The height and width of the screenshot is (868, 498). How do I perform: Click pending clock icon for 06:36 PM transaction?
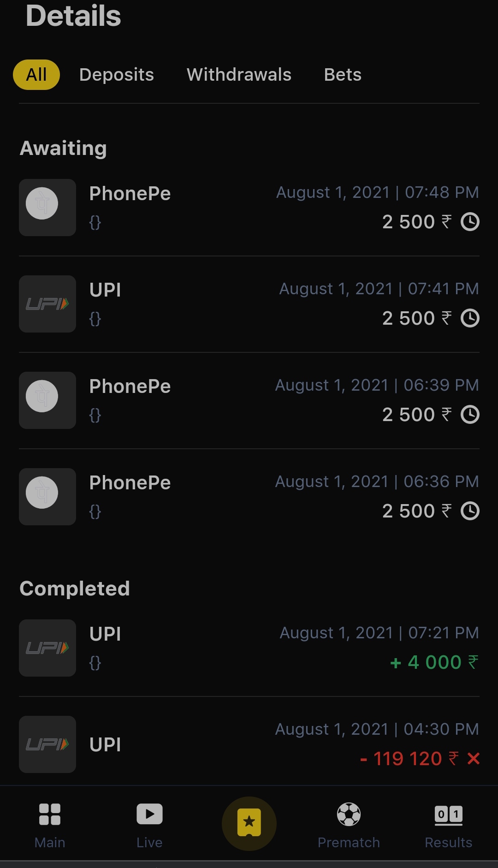tap(470, 511)
